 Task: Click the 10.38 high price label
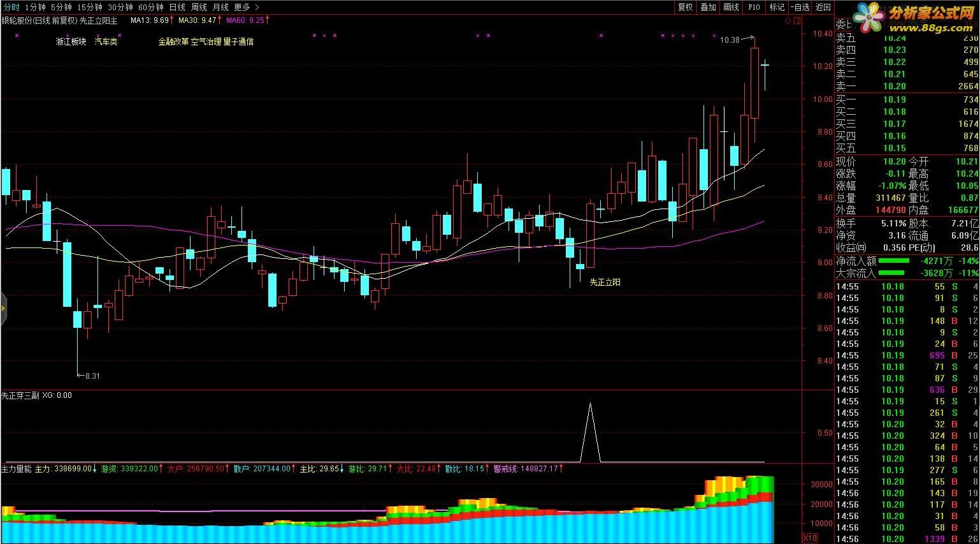point(730,40)
